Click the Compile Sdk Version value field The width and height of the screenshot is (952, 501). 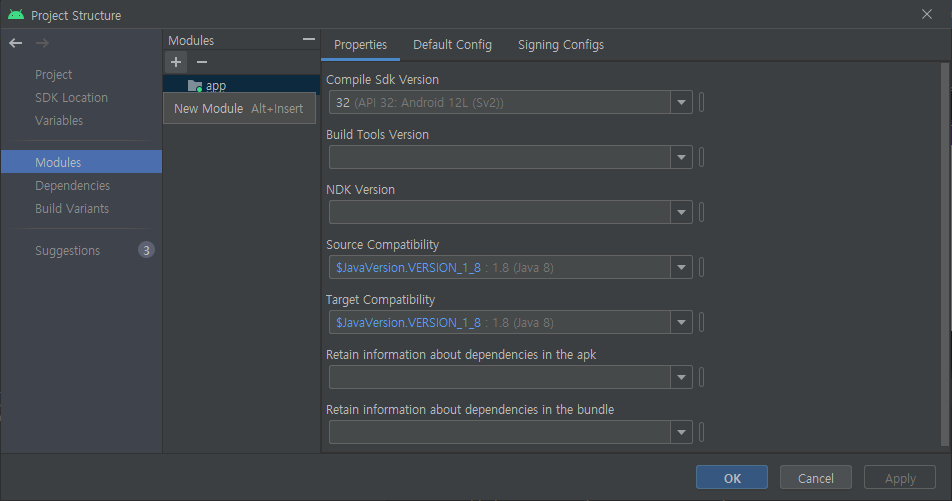[500, 103]
